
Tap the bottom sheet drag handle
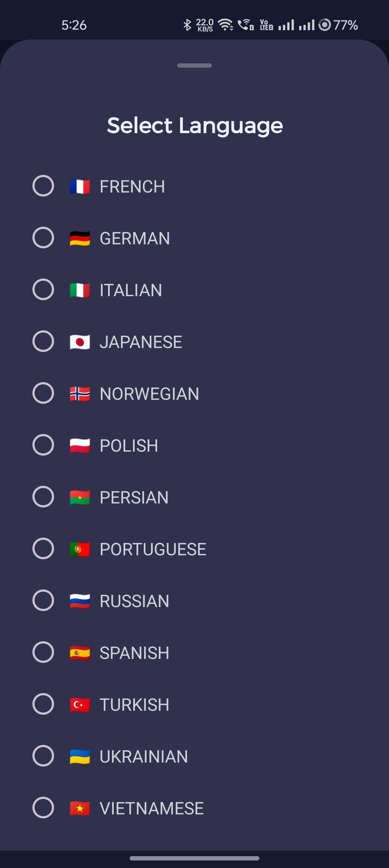click(x=194, y=65)
